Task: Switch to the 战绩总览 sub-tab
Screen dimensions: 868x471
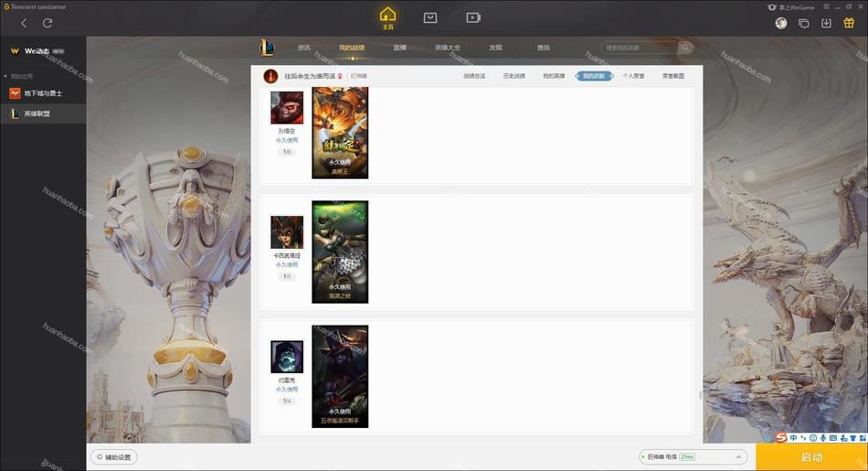Action: point(474,76)
